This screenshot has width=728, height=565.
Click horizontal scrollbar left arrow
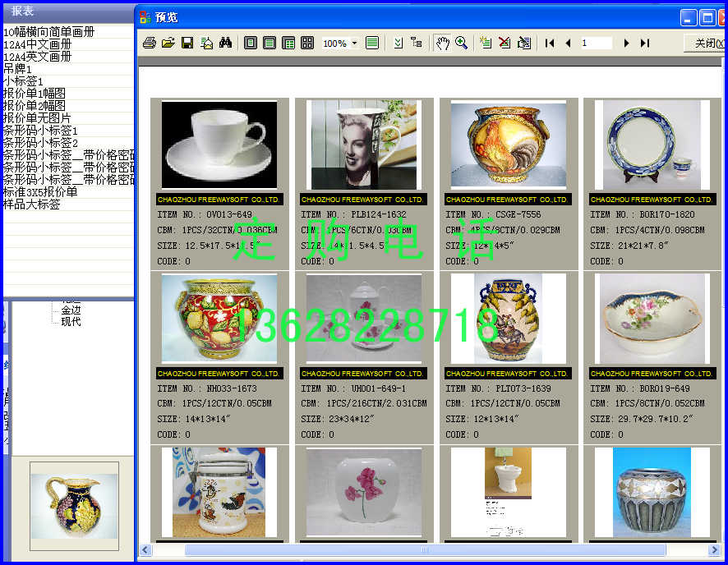[145, 550]
